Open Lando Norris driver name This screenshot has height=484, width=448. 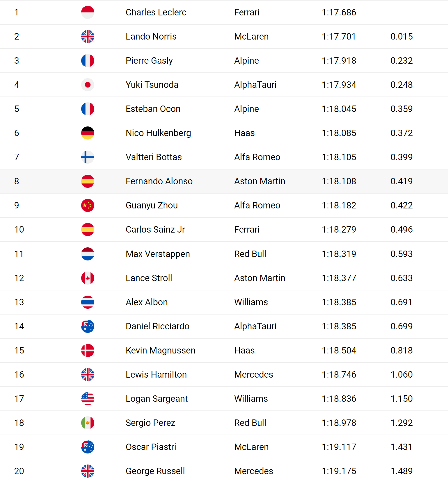(151, 36)
